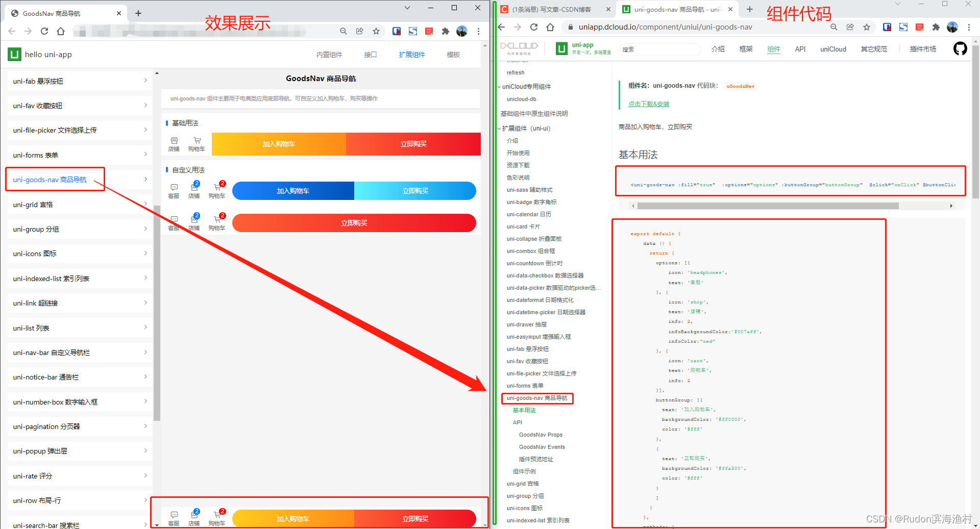Click blue 加入购物车 button in custom usage
The width and height of the screenshot is (980, 529).
pos(293,191)
